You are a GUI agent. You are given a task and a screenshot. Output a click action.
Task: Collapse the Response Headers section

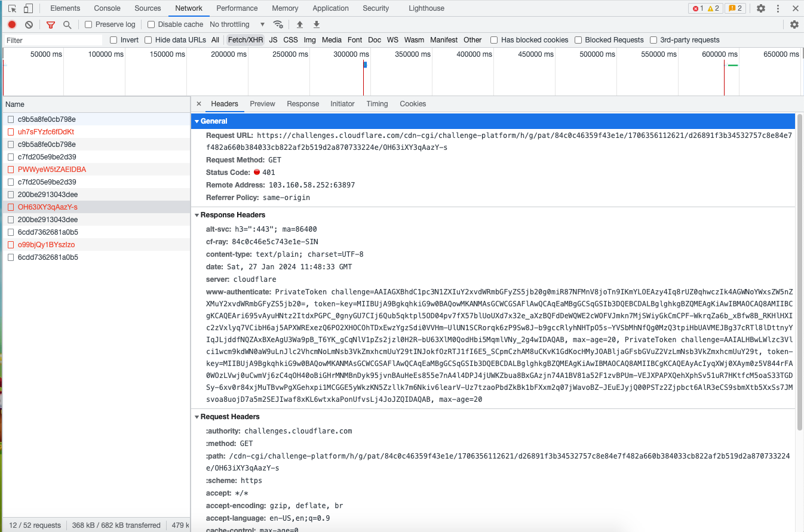pyautogui.click(x=197, y=214)
